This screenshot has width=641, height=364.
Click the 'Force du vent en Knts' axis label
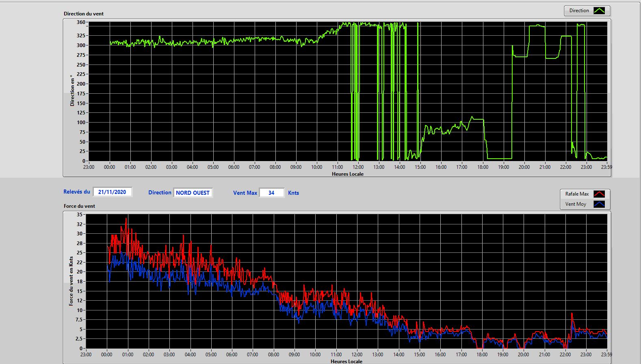point(71,281)
